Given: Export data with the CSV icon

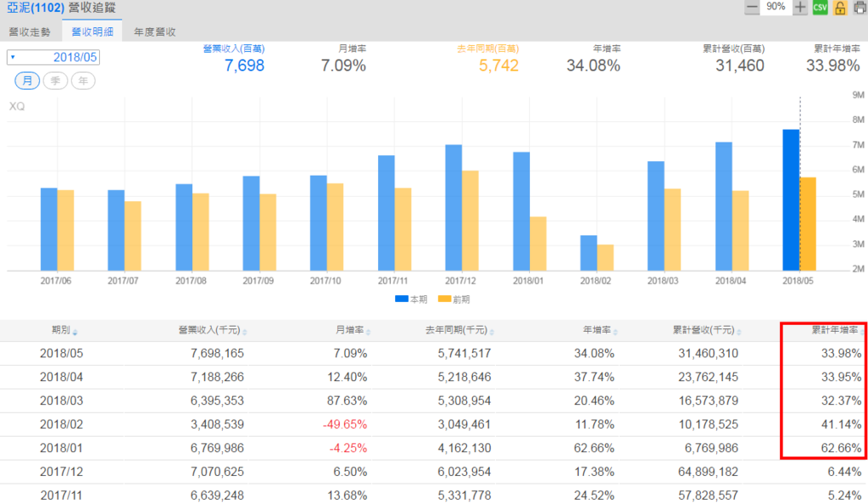Looking at the screenshot, I should pos(820,8).
